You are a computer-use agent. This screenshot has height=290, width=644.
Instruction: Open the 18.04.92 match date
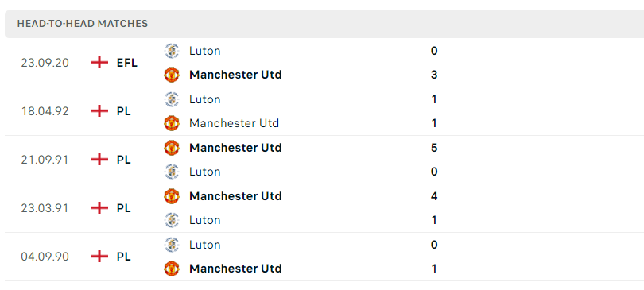tap(45, 111)
